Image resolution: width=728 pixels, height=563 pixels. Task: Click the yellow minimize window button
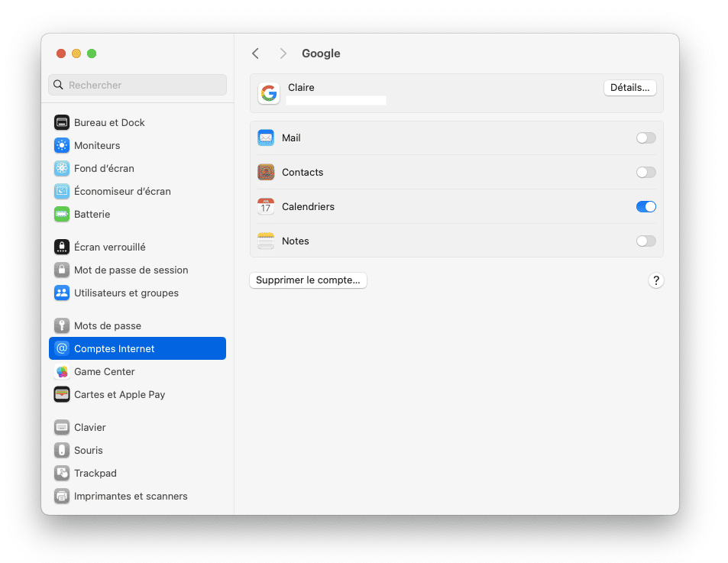pyautogui.click(x=76, y=53)
